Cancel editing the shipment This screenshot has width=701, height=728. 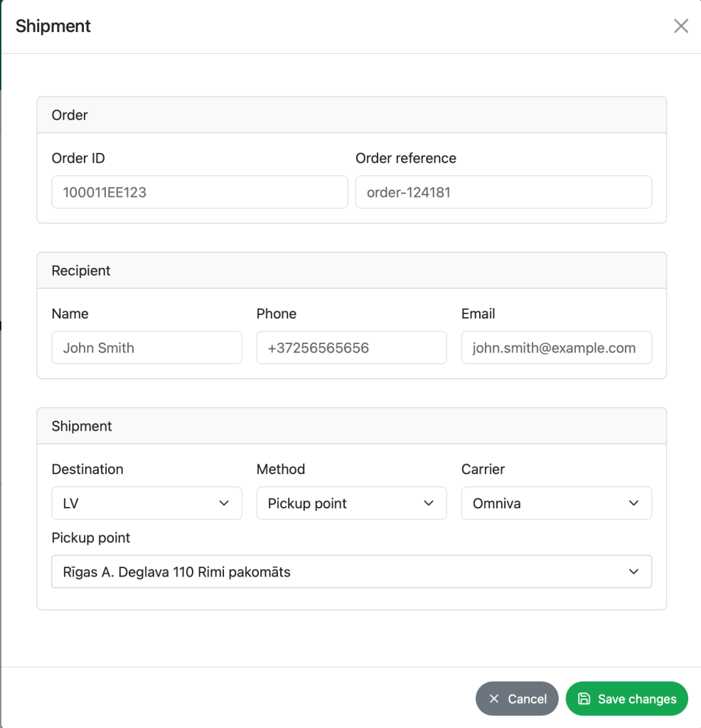[517, 698]
